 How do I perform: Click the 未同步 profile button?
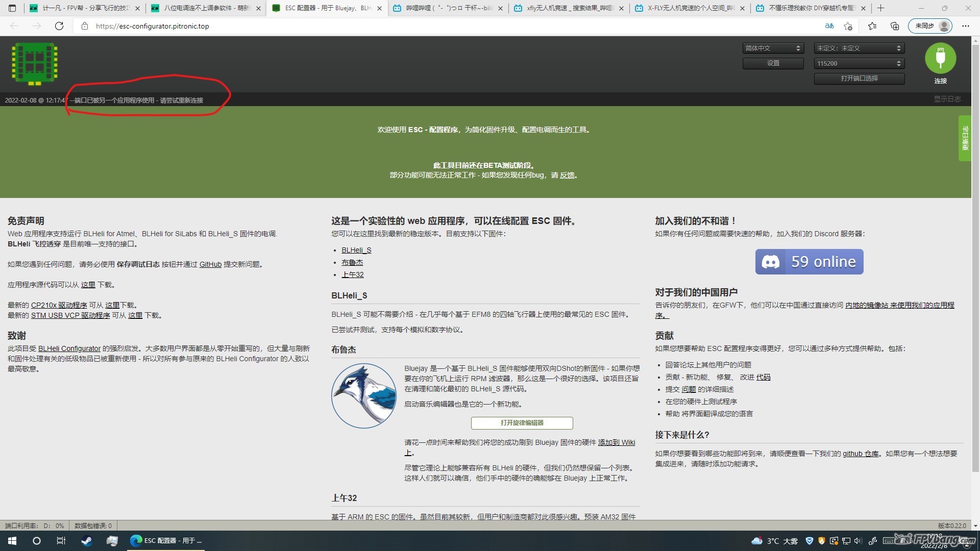[930, 26]
